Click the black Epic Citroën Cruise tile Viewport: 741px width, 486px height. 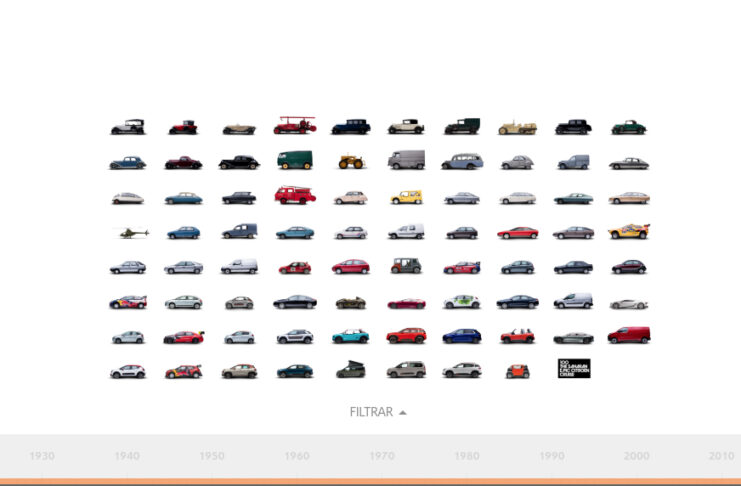[573, 369]
